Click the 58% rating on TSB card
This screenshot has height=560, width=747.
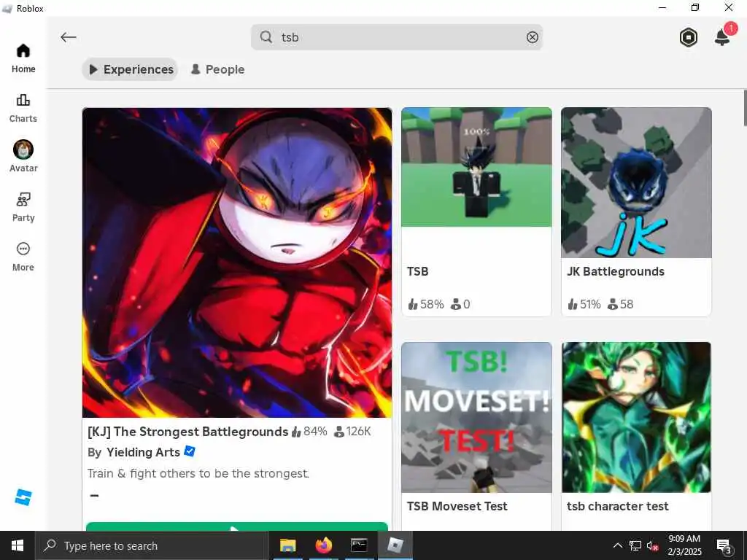tap(426, 304)
